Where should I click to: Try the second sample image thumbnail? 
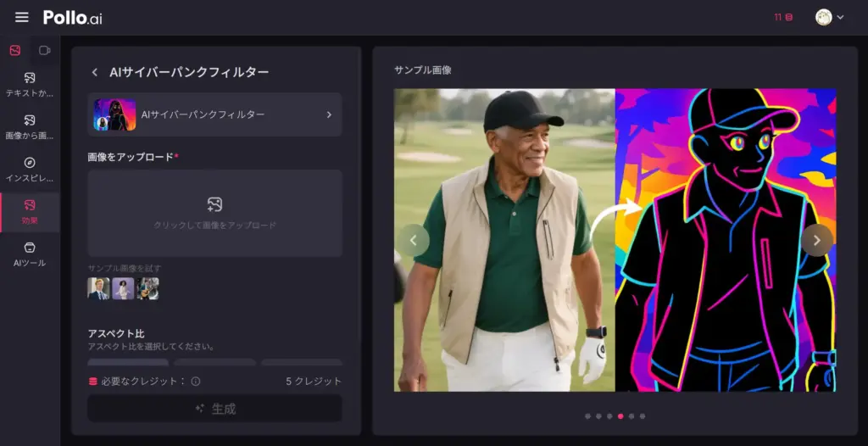pos(123,289)
